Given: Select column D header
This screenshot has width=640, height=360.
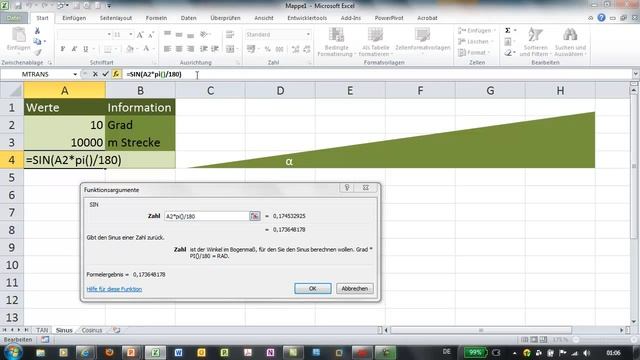Looking at the screenshot, I should tap(280, 91).
